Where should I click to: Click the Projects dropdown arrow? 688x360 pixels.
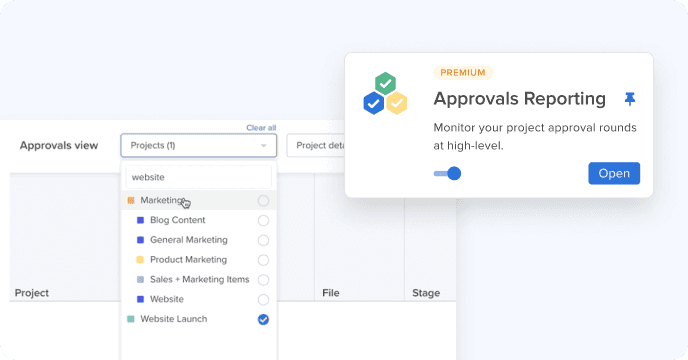coord(264,146)
